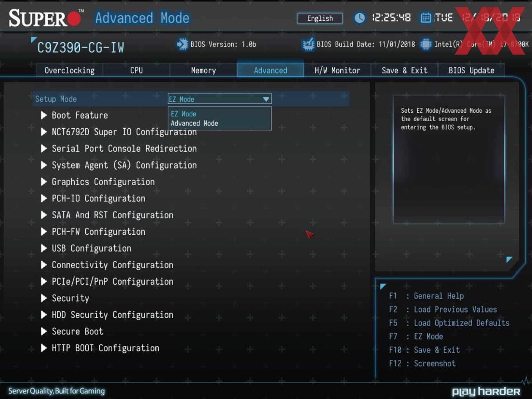Click the F7 EZ Mode shortcut
Image resolution: width=532 pixels, height=399 pixels.
click(416, 336)
